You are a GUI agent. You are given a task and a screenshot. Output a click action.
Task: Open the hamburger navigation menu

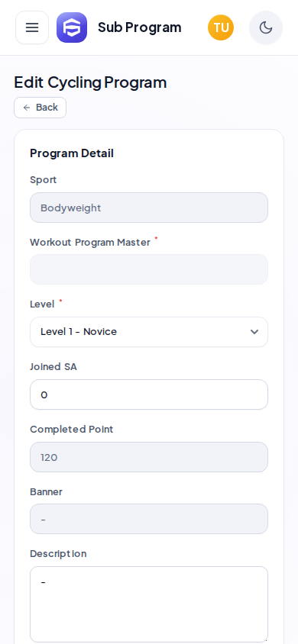(x=32, y=27)
